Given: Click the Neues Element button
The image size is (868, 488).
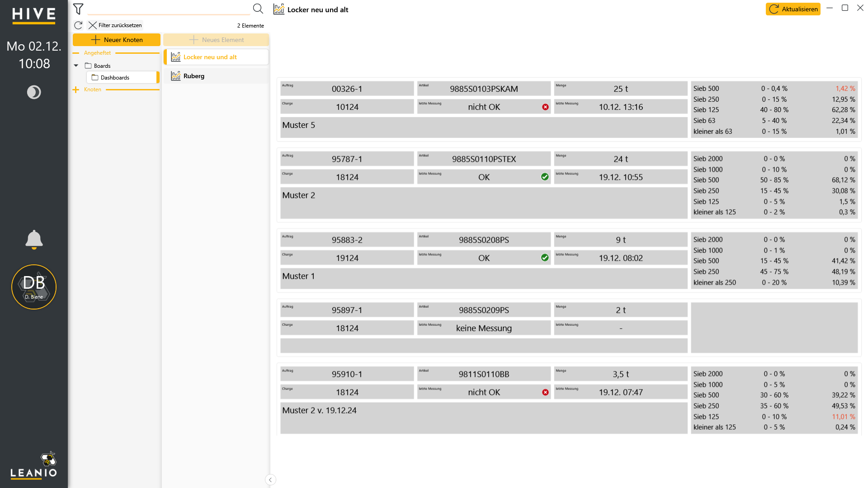Looking at the screenshot, I should [216, 40].
